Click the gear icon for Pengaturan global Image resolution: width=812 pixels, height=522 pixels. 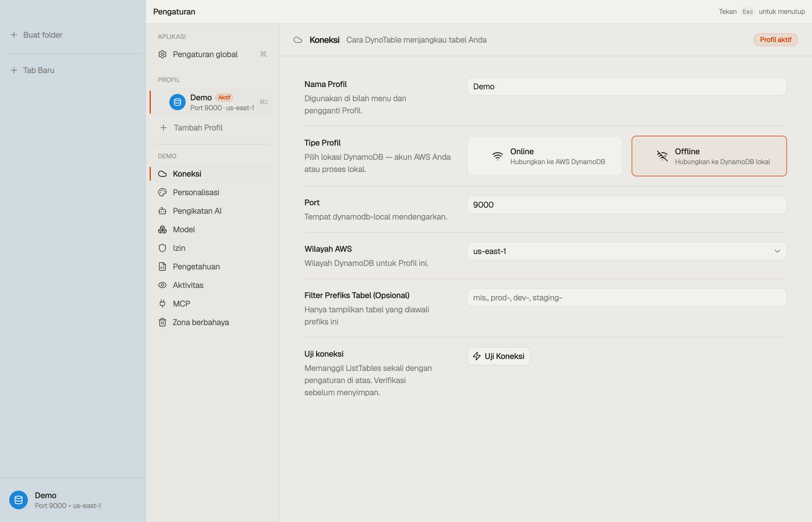coord(162,54)
